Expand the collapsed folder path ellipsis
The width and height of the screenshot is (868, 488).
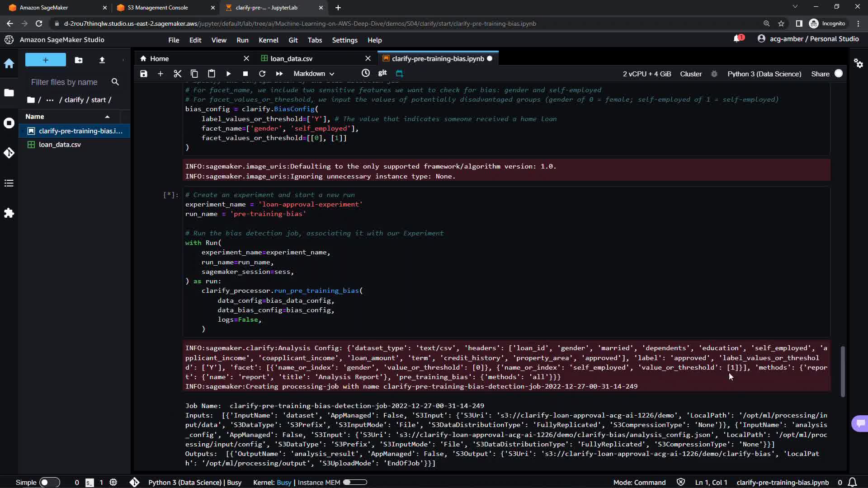tap(50, 100)
